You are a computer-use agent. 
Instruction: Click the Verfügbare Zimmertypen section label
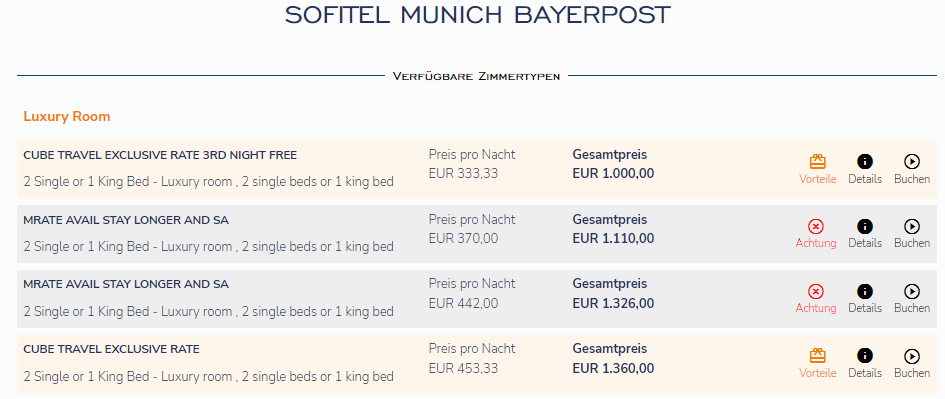tap(477, 77)
